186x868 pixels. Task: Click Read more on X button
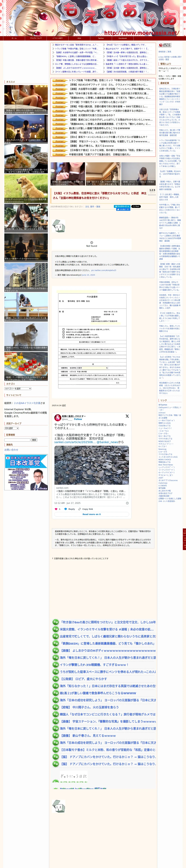(92, 514)
